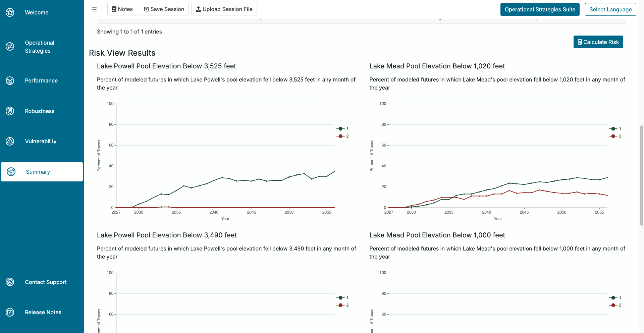644x333 pixels.
Task: Open the Welcome page
Action: [37, 12]
